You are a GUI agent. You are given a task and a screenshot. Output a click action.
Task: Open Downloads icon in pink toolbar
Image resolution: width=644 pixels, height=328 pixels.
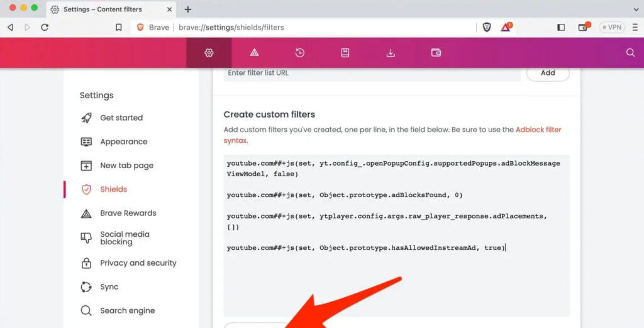click(391, 53)
